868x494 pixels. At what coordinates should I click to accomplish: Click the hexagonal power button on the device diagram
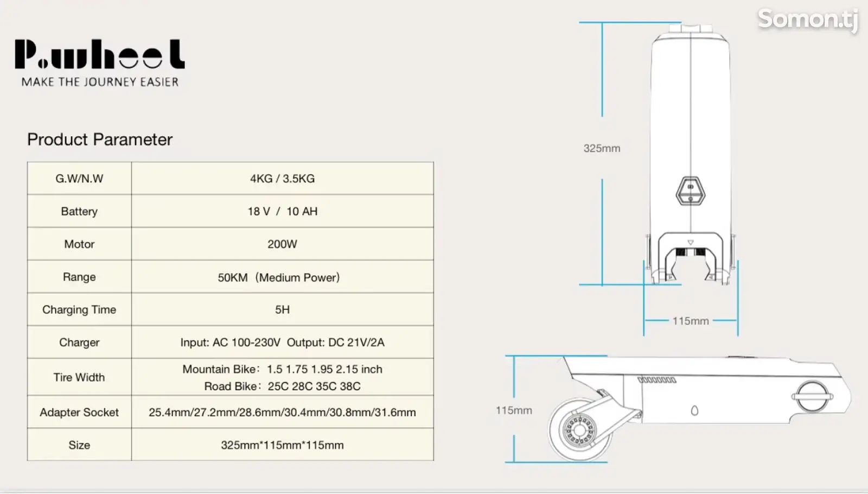tap(691, 191)
